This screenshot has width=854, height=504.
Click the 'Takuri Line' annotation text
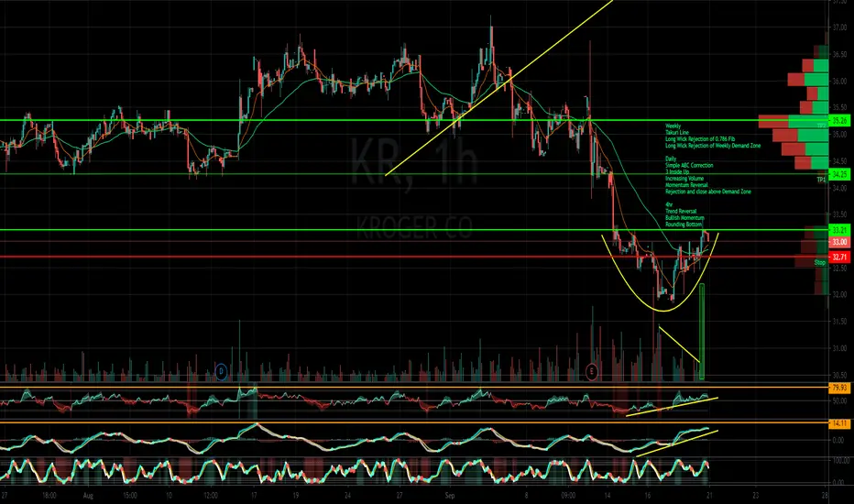pyautogui.click(x=677, y=132)
